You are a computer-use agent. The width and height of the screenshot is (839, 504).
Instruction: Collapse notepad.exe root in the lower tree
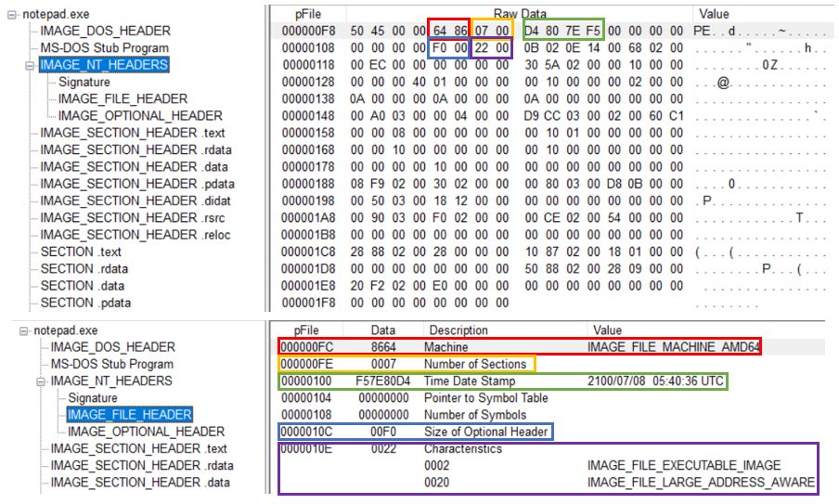point(23,331)
